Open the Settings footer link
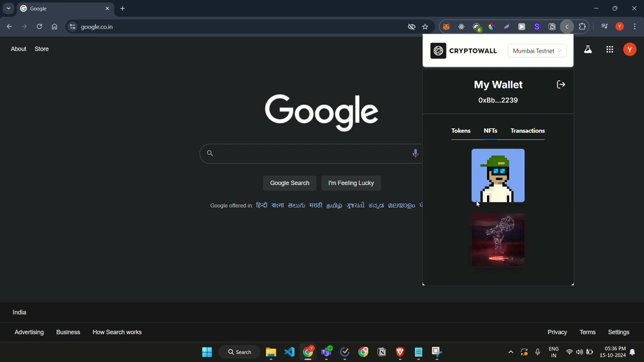 [619, 332]
